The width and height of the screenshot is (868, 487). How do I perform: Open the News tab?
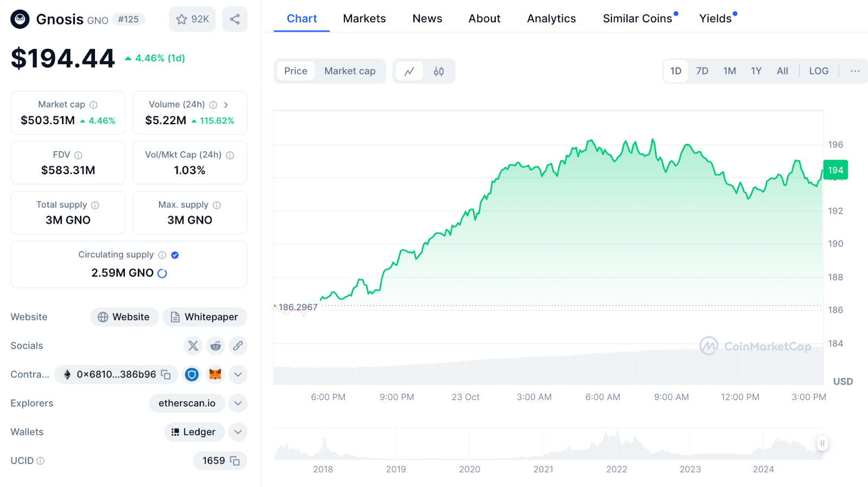[x=427, y=18]
